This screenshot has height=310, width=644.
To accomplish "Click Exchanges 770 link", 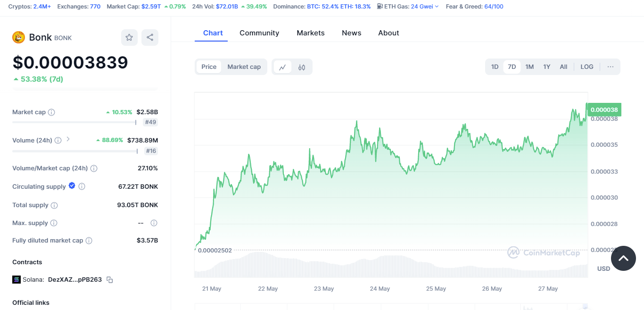I will [95, 7].
